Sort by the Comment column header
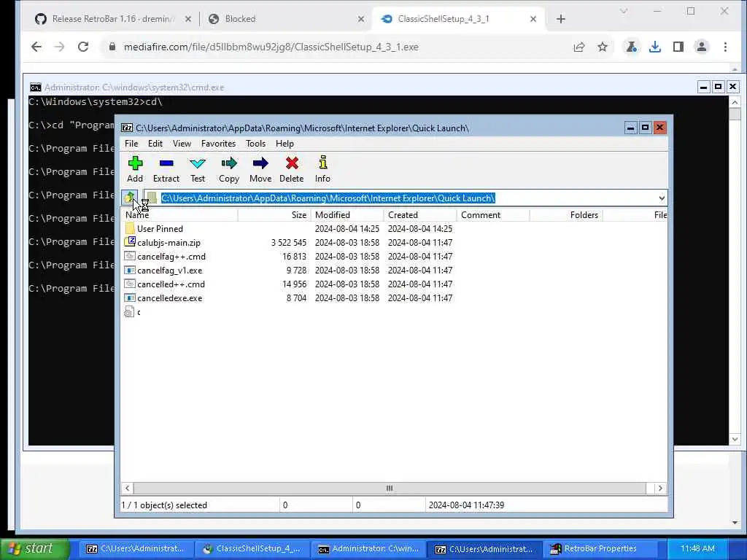 493,215
